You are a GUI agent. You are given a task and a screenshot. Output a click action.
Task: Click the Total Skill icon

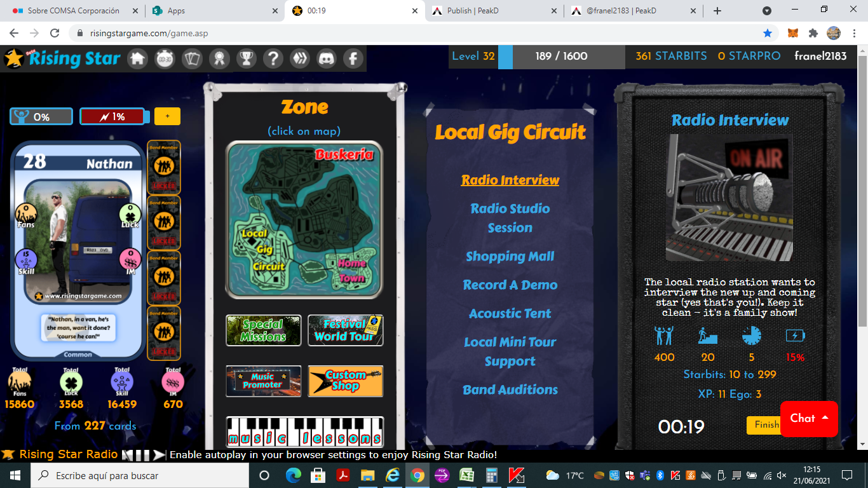(122, 382)
